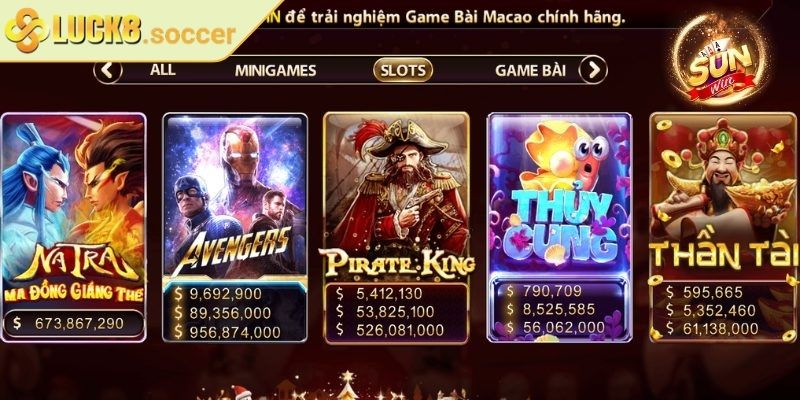
Task: Click the right arrow of category bar
Action: pos(593,70)
